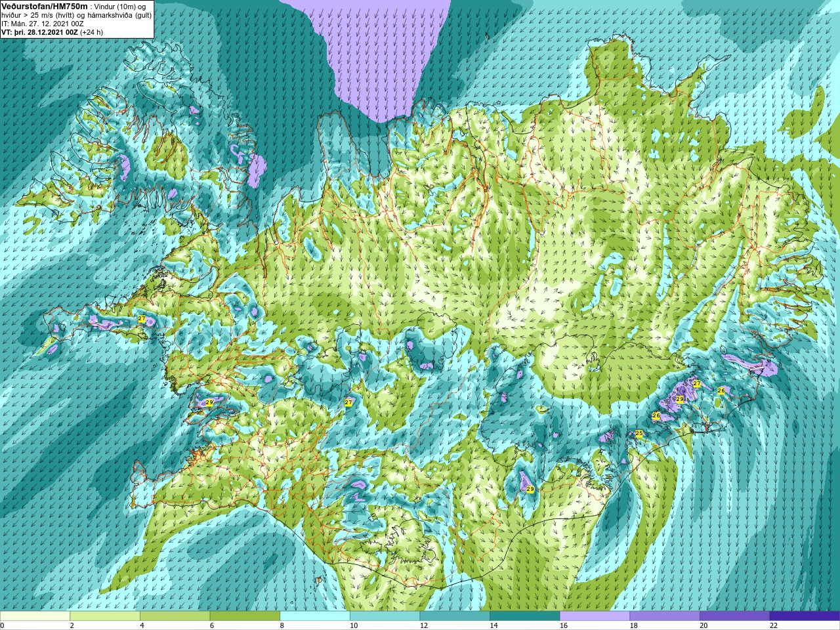Pick the pale yellow 0–2 m/s legend swatch
This screenshot has width=840, height=630.
pyautogui.click(x=35, y=616)
